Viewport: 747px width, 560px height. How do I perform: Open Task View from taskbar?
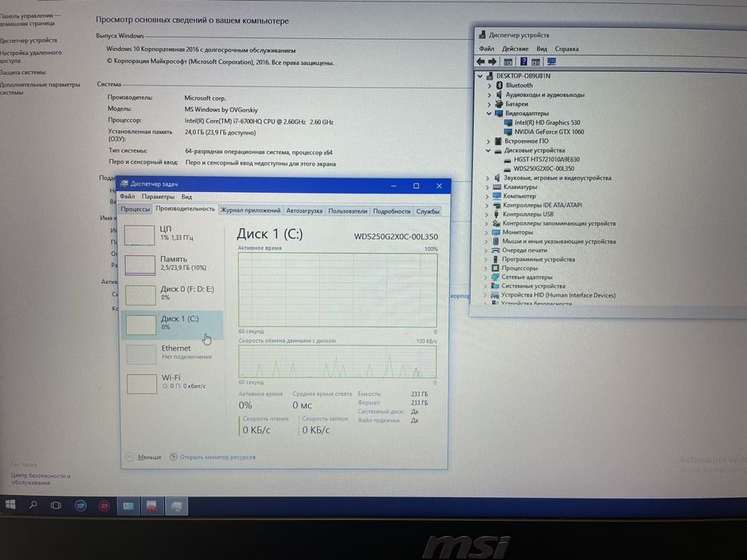(56, 506)
